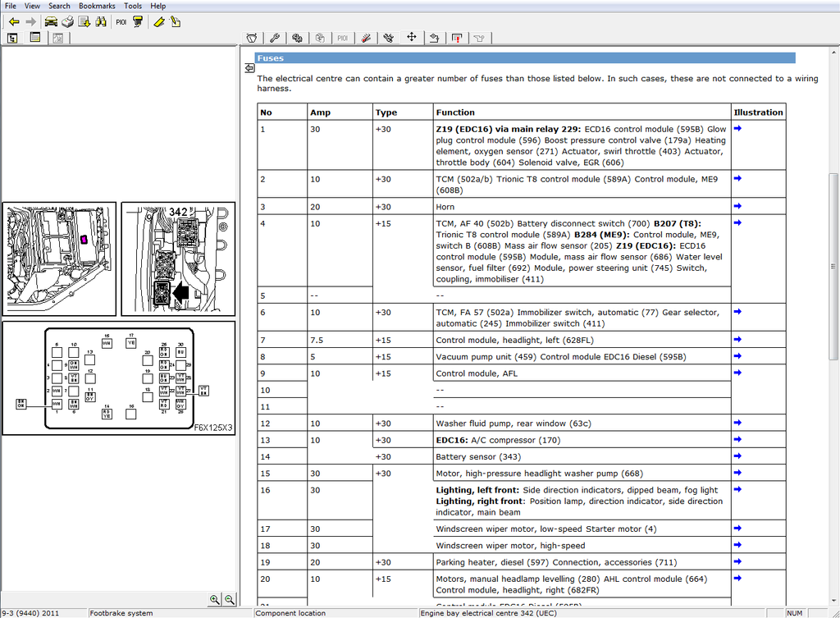Click the printer icon in toolbar

[x=68, y=21]
